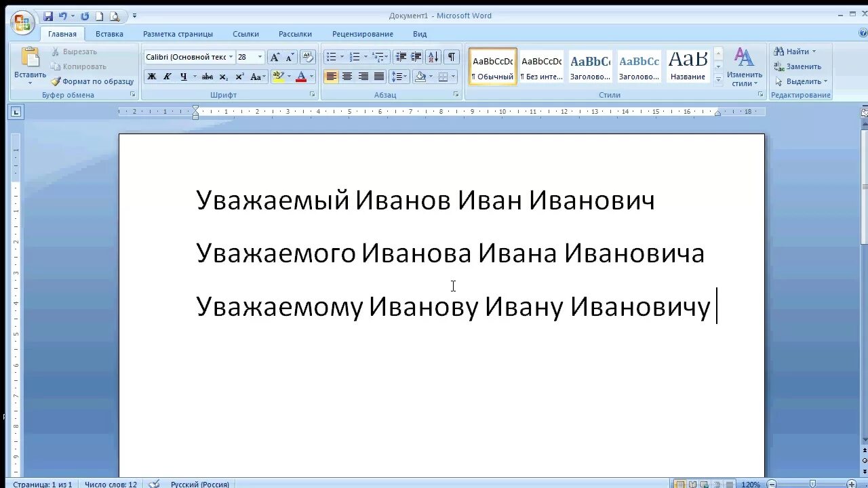Open print preview from Quick Access toolbar
This screenshot has height=488, width=868.
(x=115, y=16)
